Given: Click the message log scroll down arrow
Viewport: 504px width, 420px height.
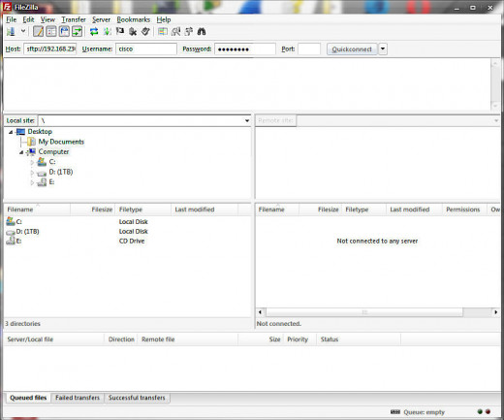Looking at the screenshot, I should 495,106.
